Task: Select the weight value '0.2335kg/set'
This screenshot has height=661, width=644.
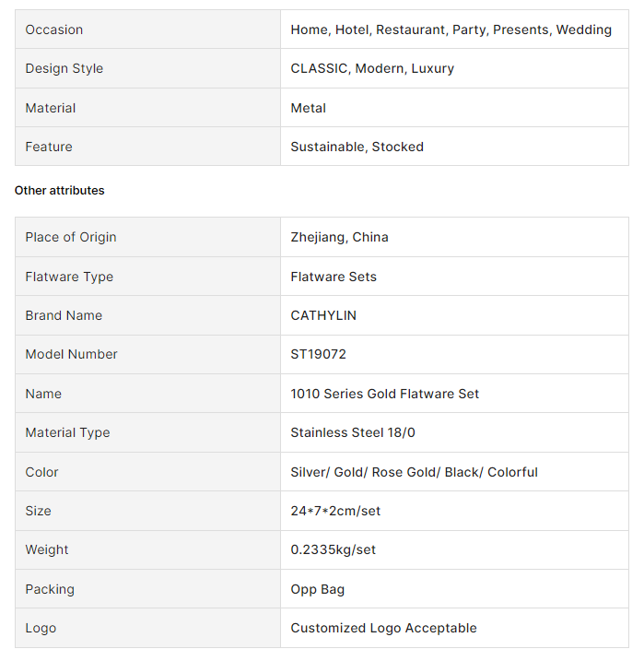Action: 333,549
